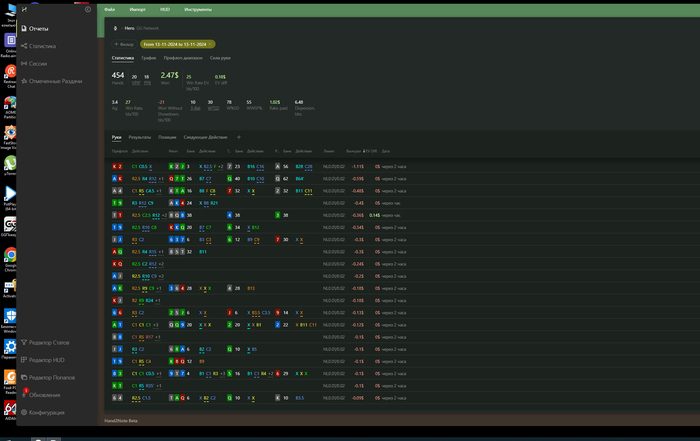Viewport: 700px width, 441px height.
Task: Open PotPlayer desktop shortcut
Action: pyautogui.click(x=10, y=198)
